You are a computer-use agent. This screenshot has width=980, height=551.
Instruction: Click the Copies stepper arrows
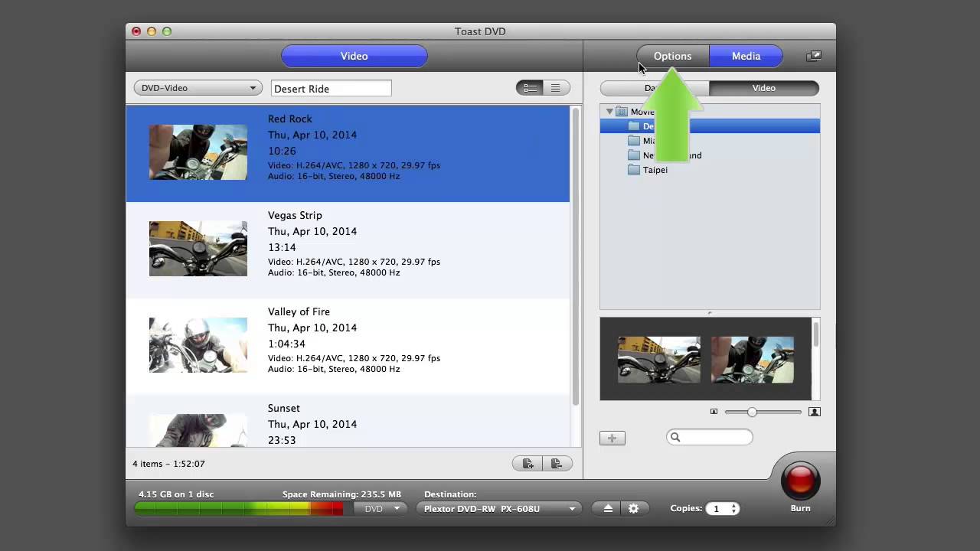pyautogui.click(x=733, y=509)
